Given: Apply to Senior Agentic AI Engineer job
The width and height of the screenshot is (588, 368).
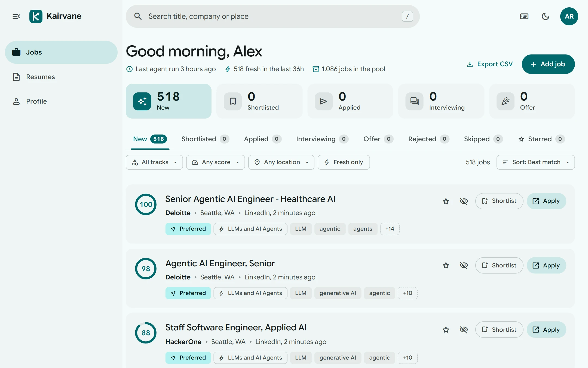Looking at the screenshot, I should pyautogui.click(x=546, y=201).
